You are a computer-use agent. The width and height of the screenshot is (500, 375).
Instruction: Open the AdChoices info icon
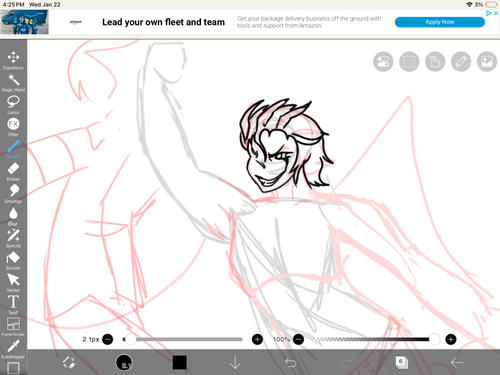pos(489,13)
